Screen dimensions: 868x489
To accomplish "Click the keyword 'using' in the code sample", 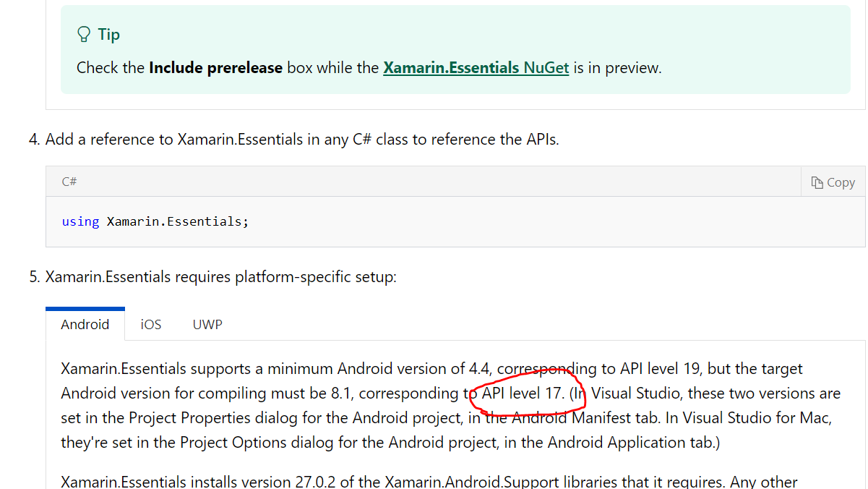I will point(80,221).
